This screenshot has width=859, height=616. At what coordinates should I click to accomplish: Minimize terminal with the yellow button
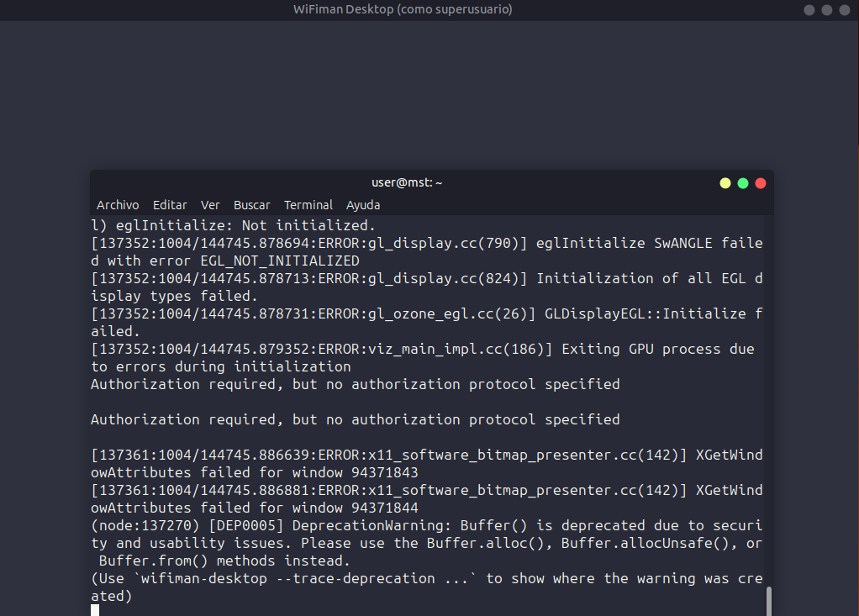coord(725,183)
